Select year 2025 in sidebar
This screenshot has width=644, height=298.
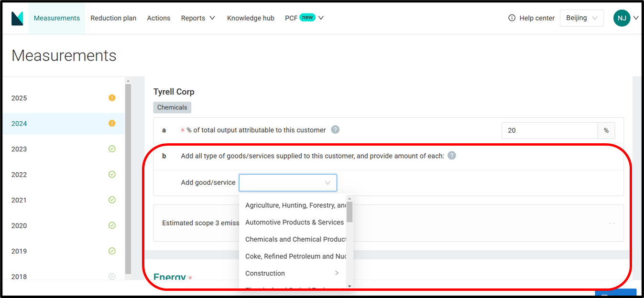point(64,98)
